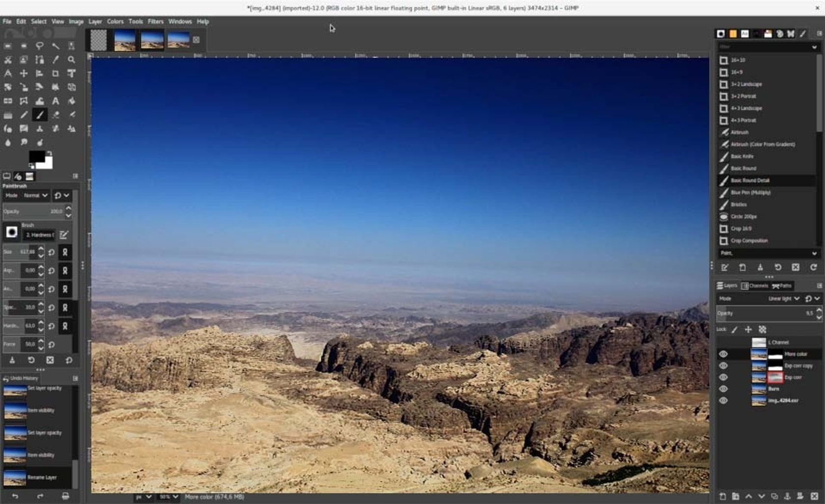
Task: Enable lock pixels for the active layer
Action: [735, 329]
